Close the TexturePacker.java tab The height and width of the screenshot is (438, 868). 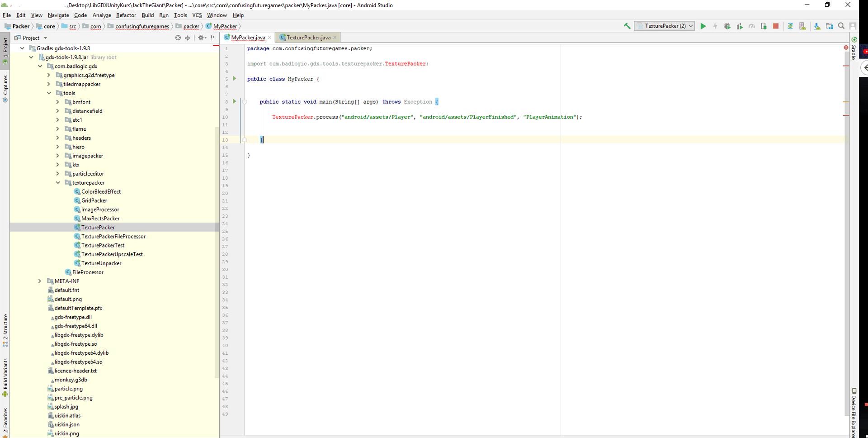point(335,38)
